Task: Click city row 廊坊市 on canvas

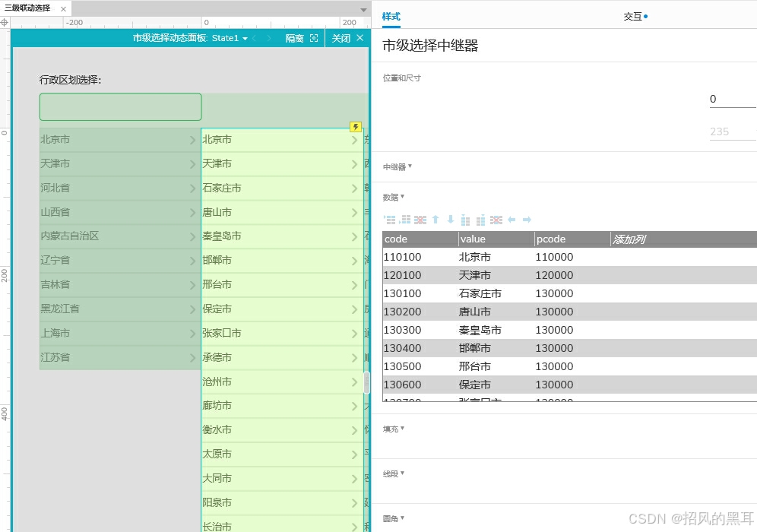Action: 283,406
